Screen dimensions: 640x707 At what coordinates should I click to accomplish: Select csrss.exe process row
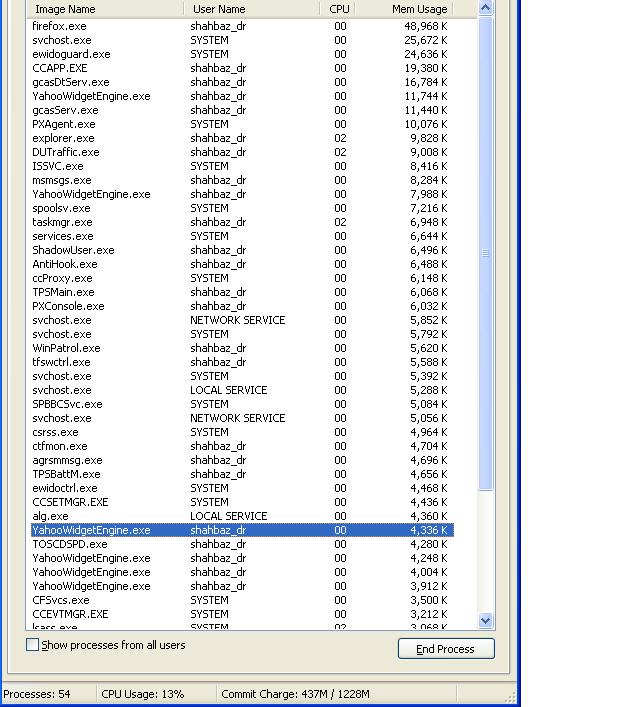(242, 432)
